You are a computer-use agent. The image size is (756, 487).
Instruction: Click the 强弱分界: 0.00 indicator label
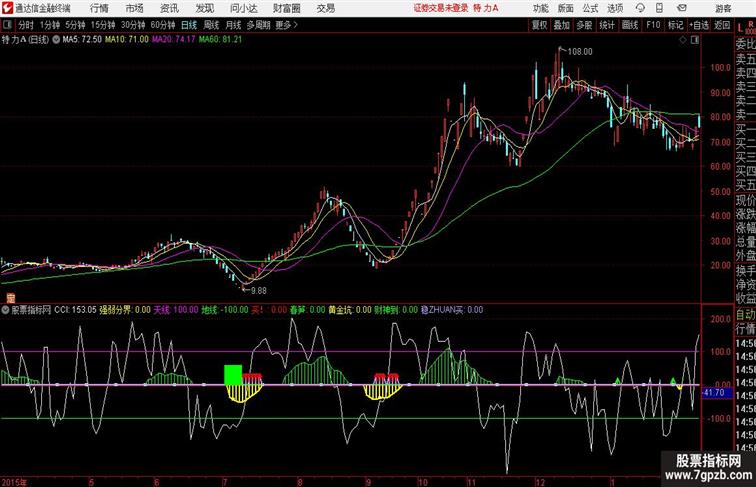(x=125, y=310)
